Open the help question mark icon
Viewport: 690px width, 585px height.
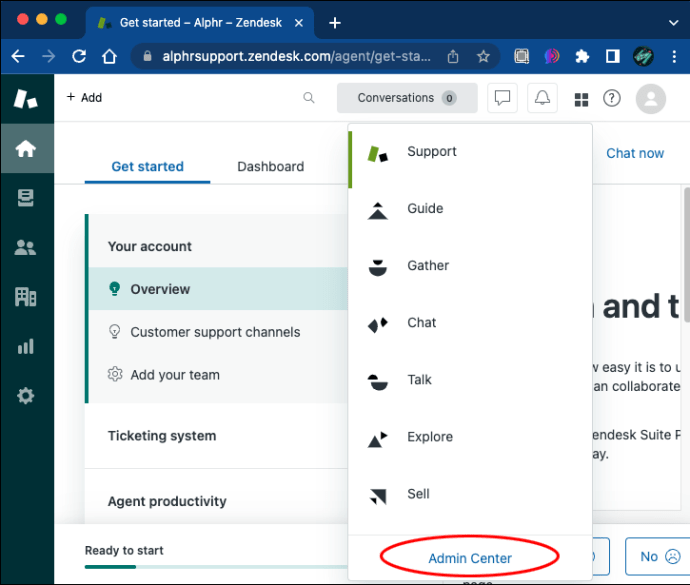[x=612, y=98]
